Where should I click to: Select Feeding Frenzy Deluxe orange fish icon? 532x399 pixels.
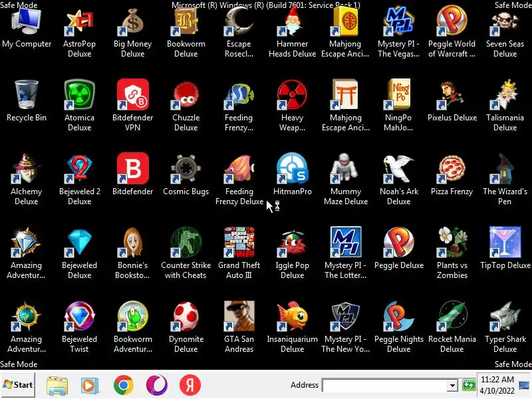click(x=239, y=179)
